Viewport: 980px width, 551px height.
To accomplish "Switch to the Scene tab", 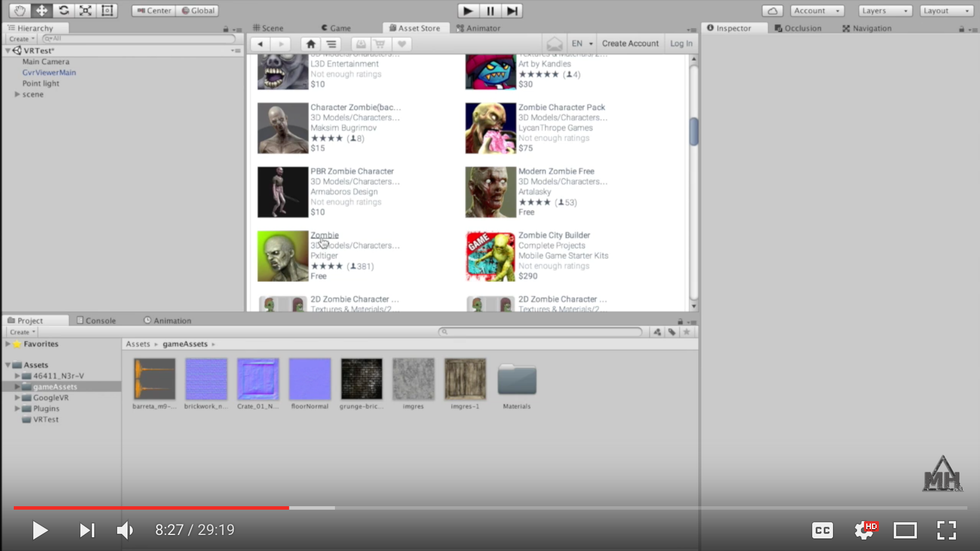I will point(268,28).
